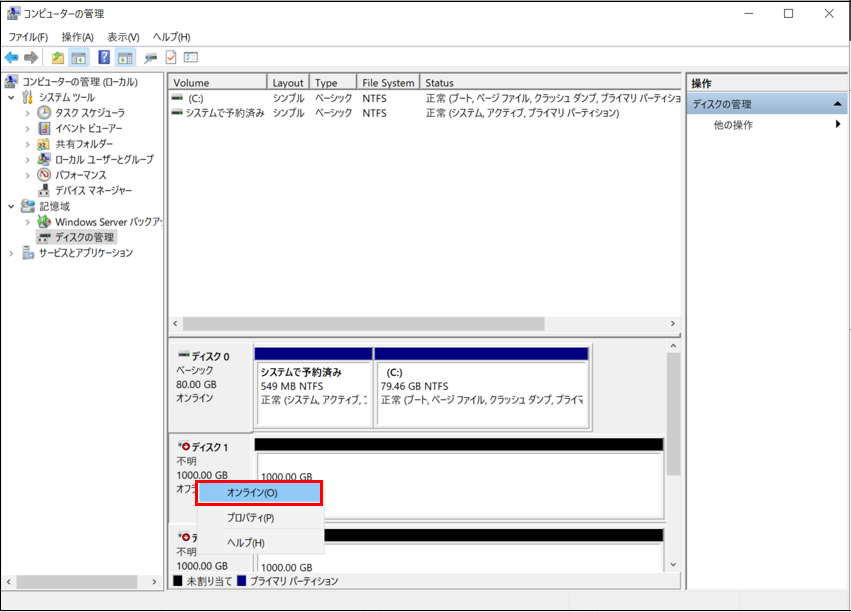Open the 操作(A) menu
Image resolution: width=851 pixels, height=612 pixels.
pyautogui.click(x=78, y=37)
